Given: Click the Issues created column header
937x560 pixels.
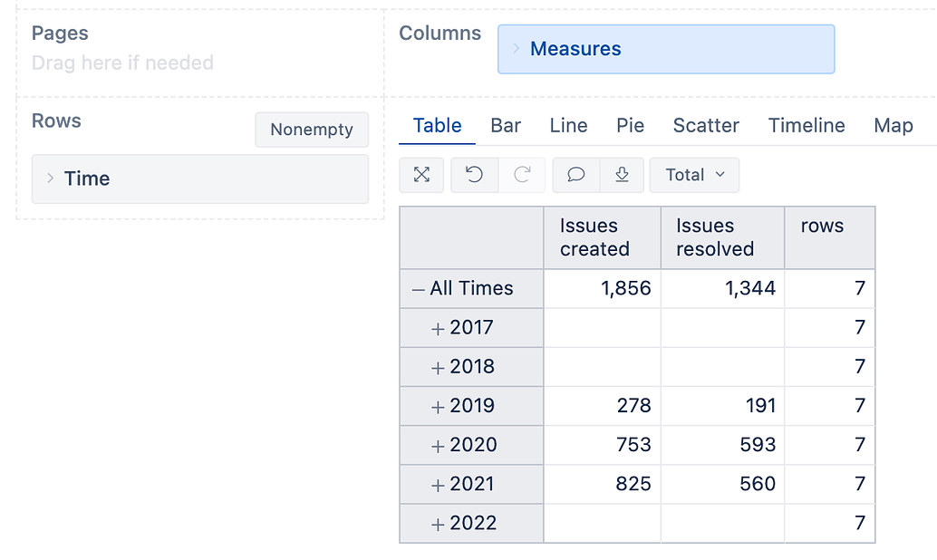Looking at the screenshot, I should [x=595, y=237].
